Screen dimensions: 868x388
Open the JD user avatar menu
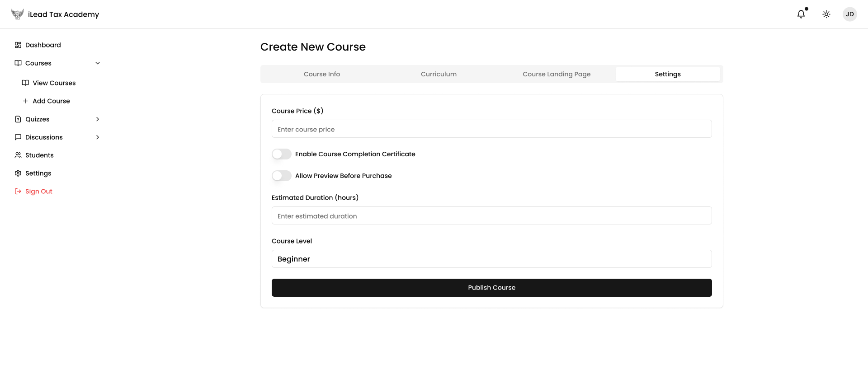(x=850, y=14)
